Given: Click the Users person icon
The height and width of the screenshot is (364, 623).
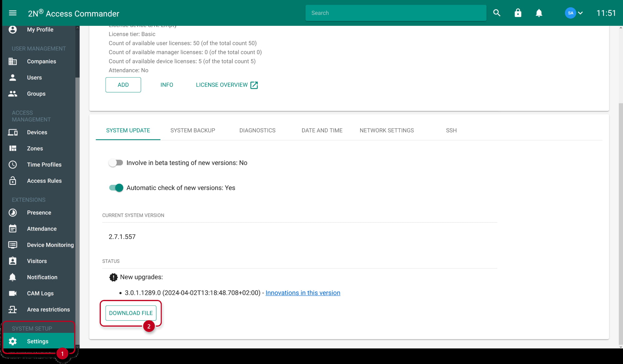Looking at the screenshot, I should (x=13, y=78).
